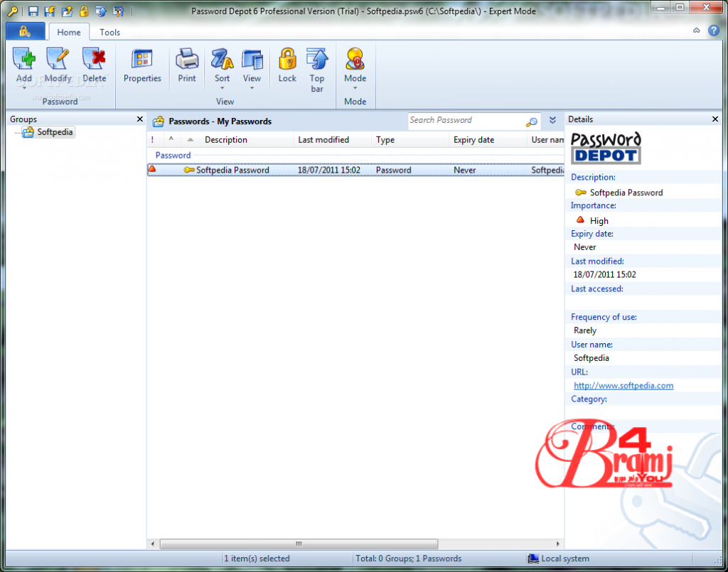
Task: Click the Save As floppy icon with arrow
Action: point(50,11)
